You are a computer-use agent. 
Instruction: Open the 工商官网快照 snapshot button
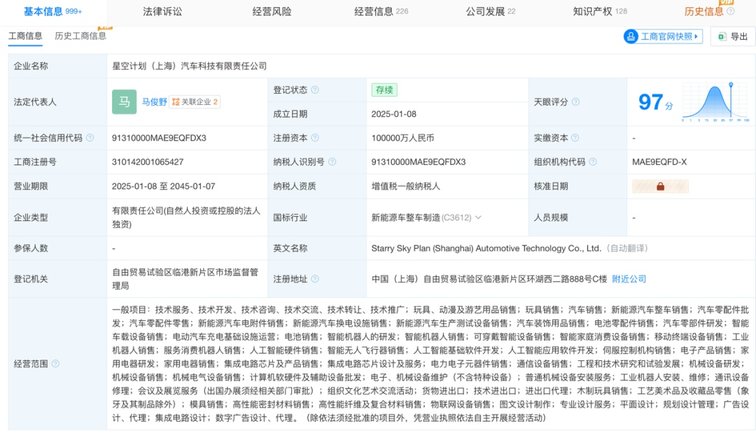tap(663, 36)
